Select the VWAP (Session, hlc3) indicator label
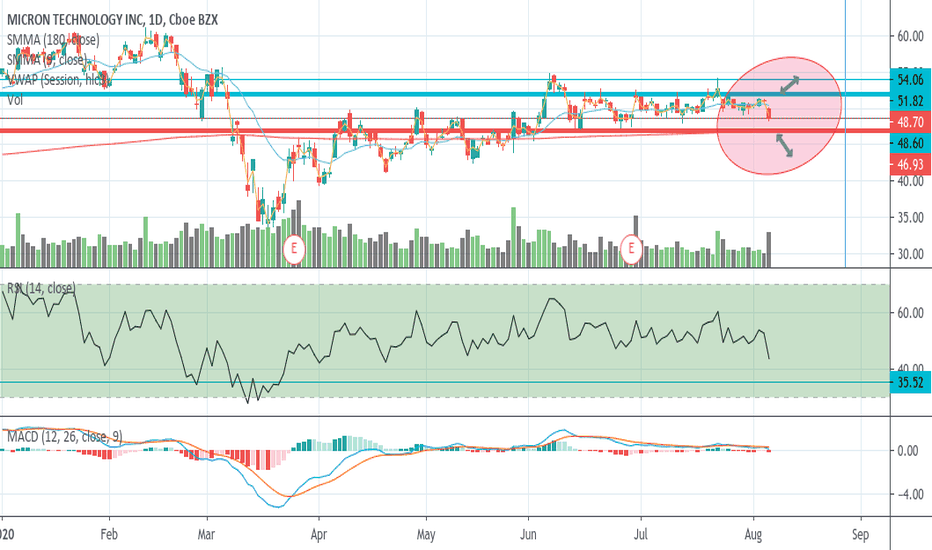932x550 pixels. click(x=57, y=80)
